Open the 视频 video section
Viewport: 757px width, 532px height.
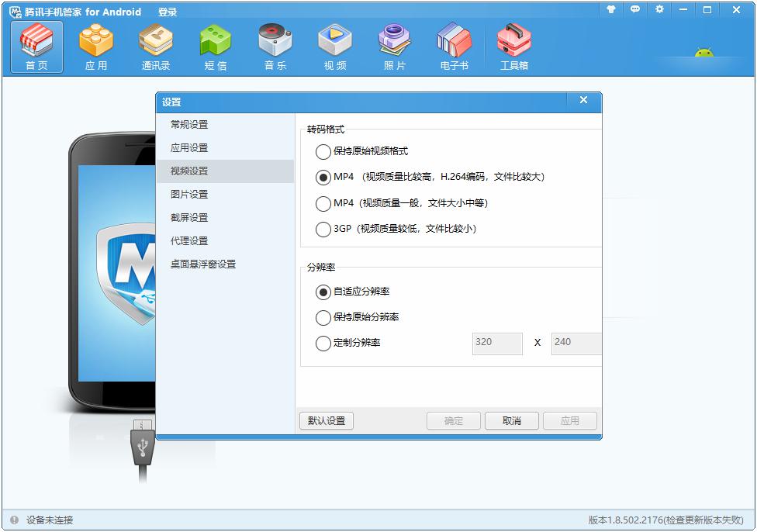click(335, 47)
